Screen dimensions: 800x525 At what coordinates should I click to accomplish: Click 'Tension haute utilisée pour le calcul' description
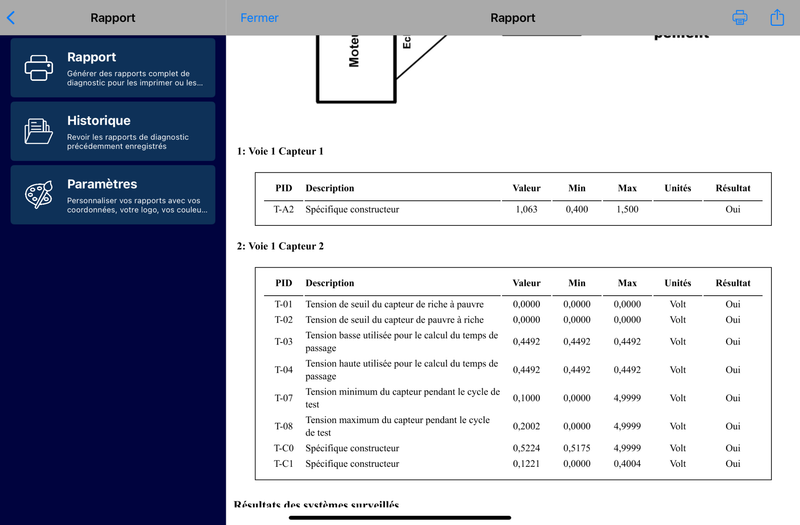tap(402, 369)
